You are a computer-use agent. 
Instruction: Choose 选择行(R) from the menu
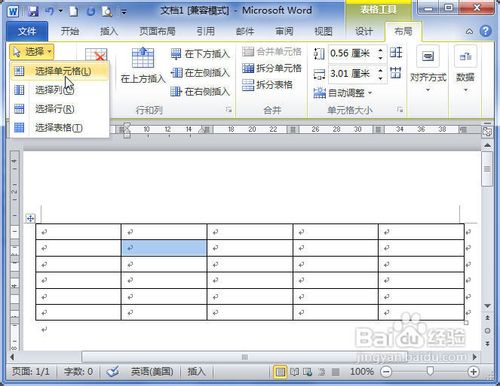[x=60, y=109]
